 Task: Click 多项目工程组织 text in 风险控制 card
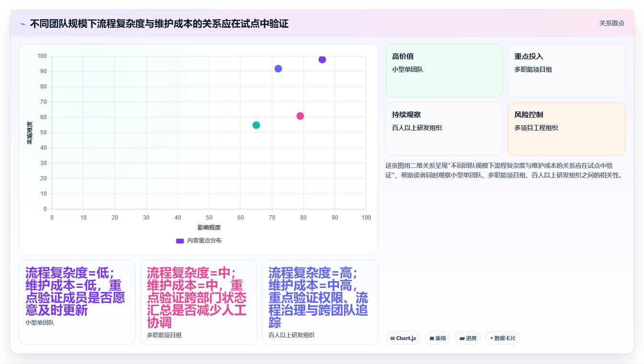(x=536, y=128)
